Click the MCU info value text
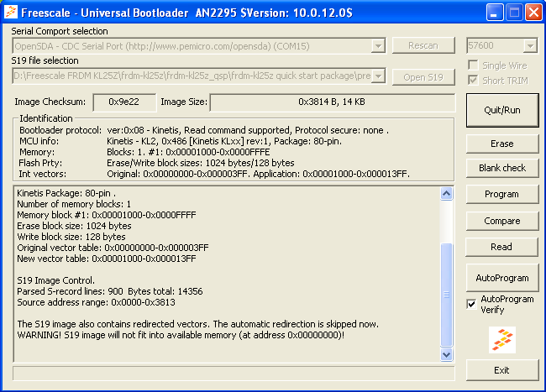 pyautogui.click(x=224, y=141)
